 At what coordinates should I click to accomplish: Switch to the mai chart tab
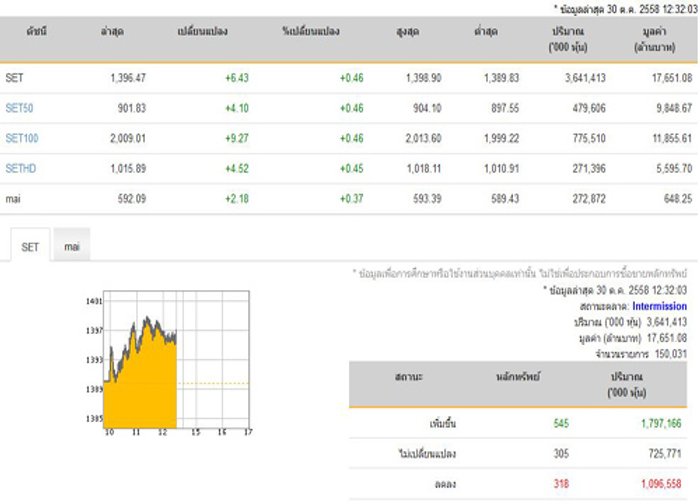click(71, 246)
